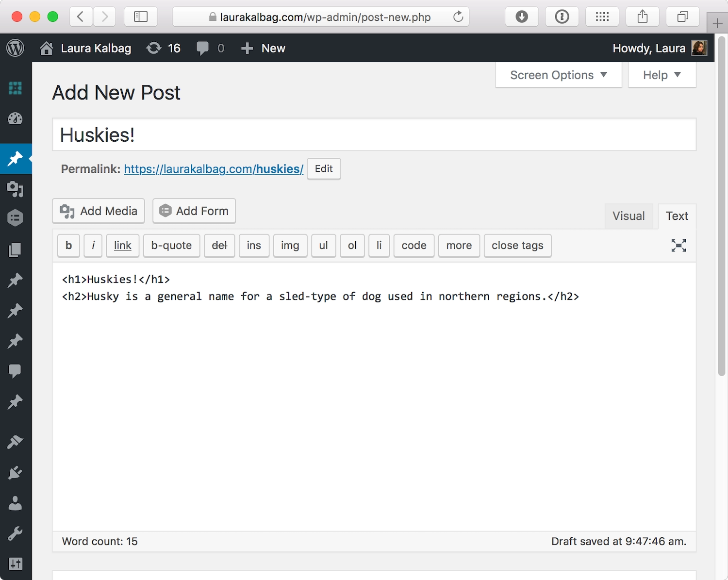The image size is (728, 580).
Task: Open the New menu in admin bar
Action: click(x=263, y=48)
